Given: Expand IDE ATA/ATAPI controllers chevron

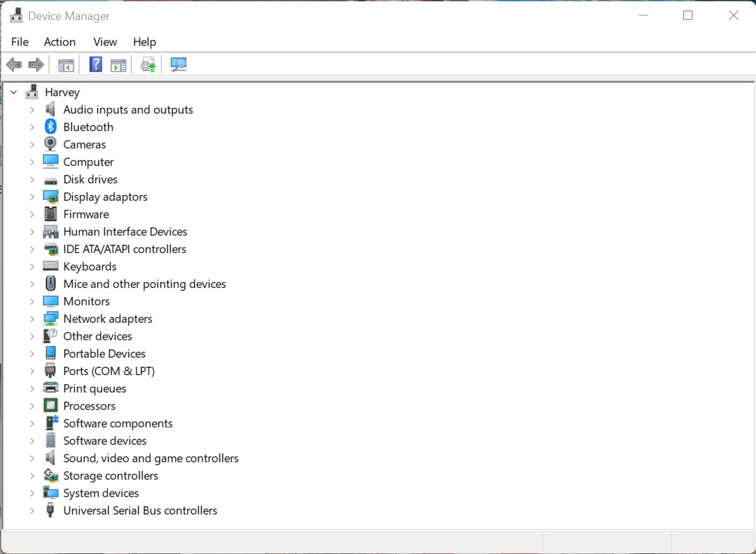Looking at the screenshot, I should pos(32,249).
